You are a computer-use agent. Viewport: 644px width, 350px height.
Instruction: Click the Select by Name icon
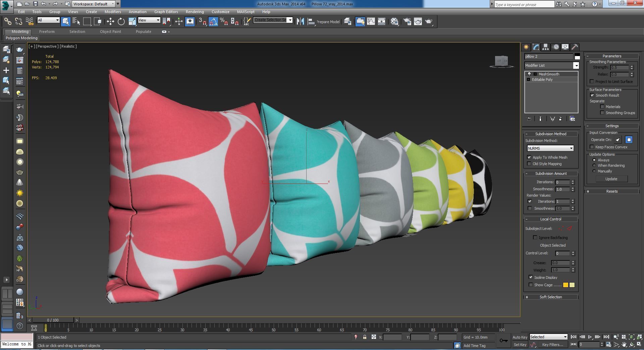point(76,21)
